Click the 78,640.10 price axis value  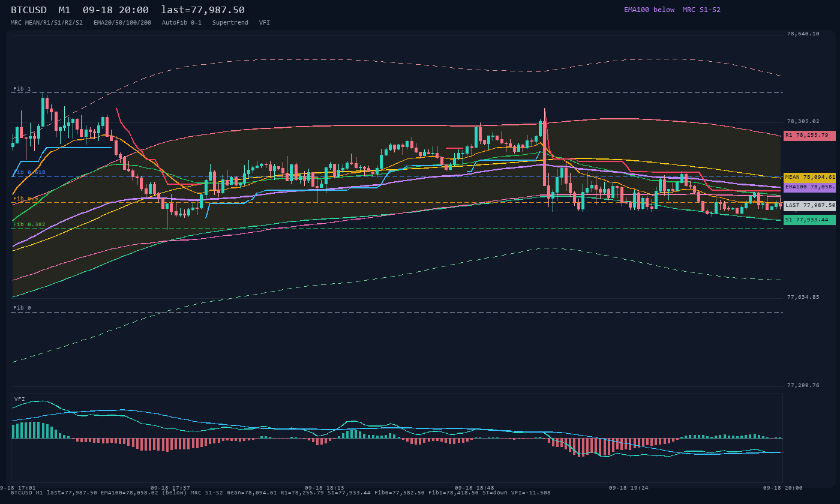[803, 34]
